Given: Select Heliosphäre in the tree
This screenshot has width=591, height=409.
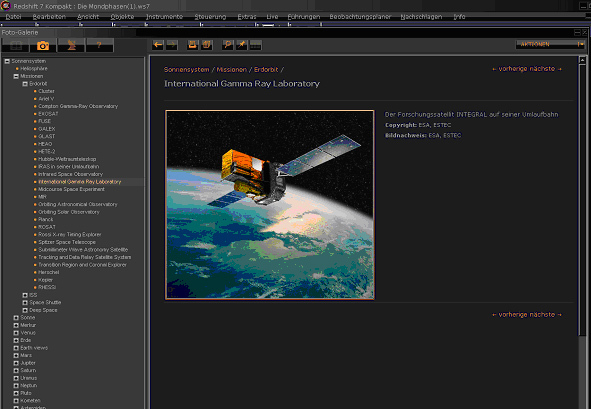Looking at the screenshot, I should 34,69.
